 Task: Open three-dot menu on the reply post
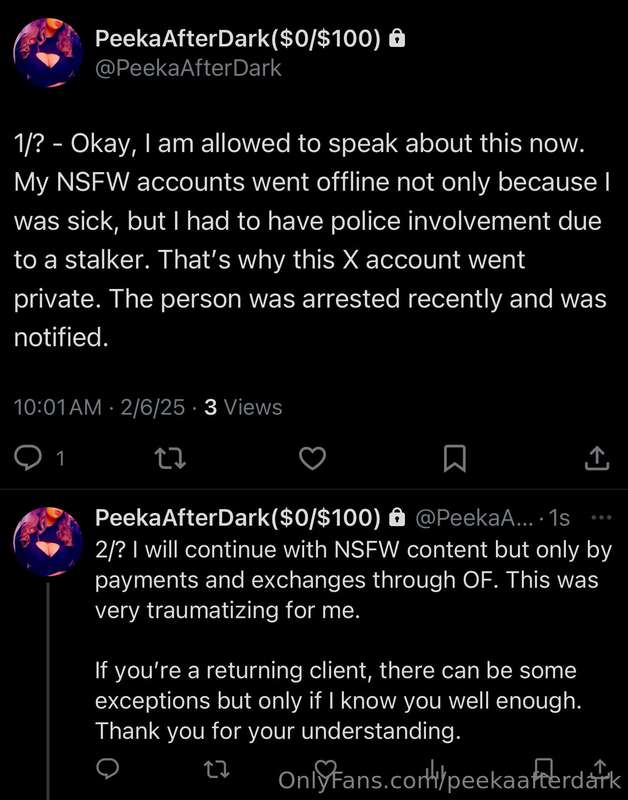(x=601, y=517)
